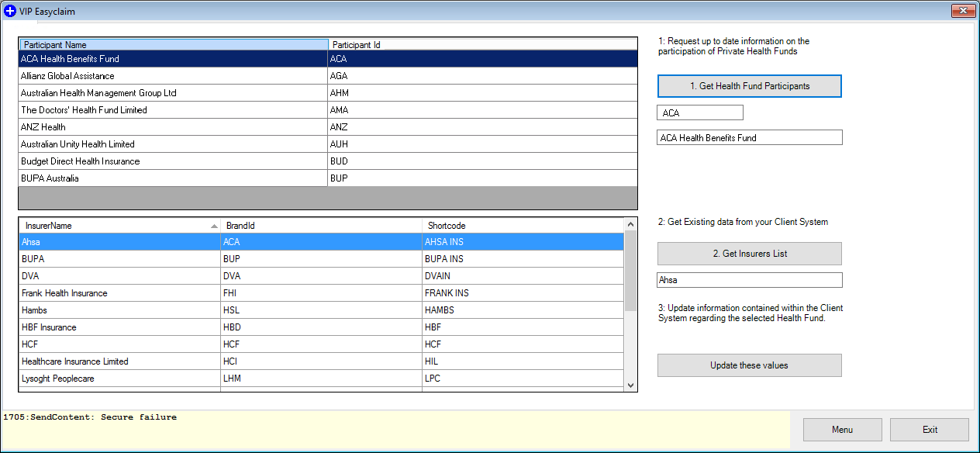
Task: Click the BUD participant ID cell
Action: coord(482,161)
